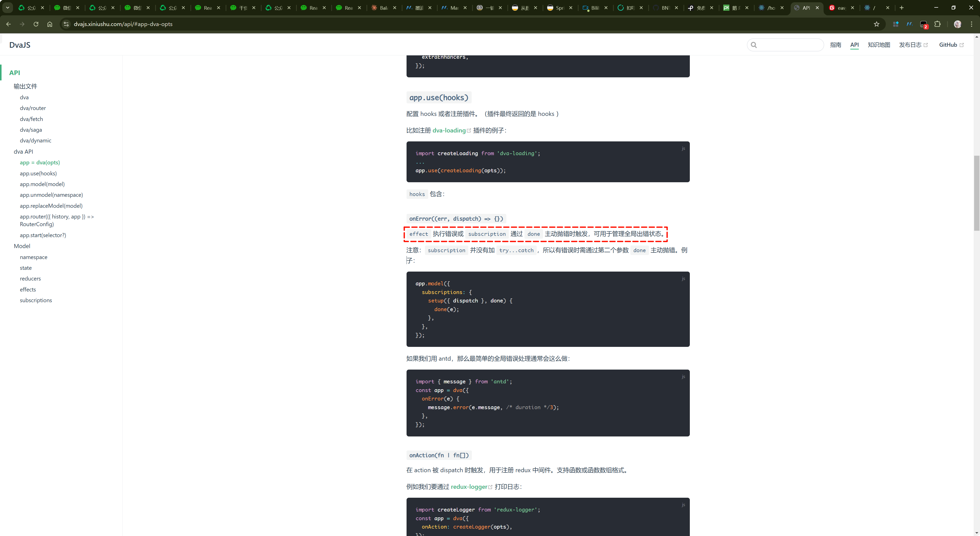Select subscriptions in sidebar under Model
The width and height of the screenshot is (980, 536).
36,300
